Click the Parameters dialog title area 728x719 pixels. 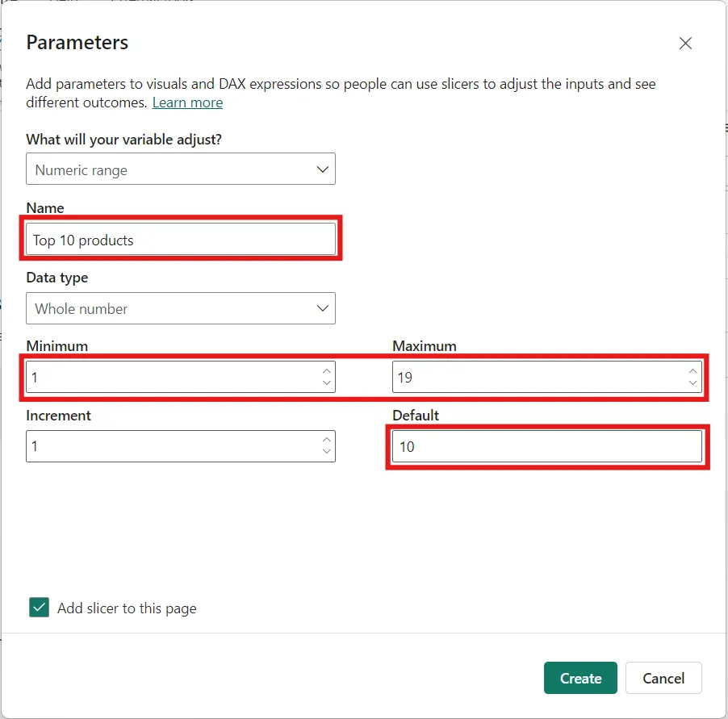tap(77, 43)
